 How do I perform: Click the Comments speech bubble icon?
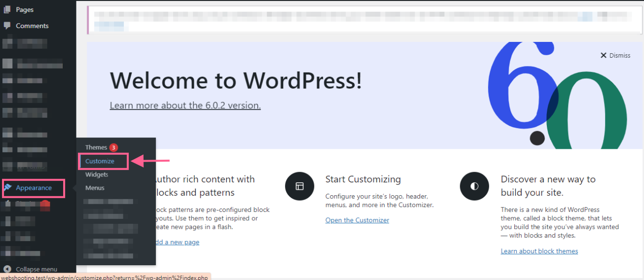[x=7, y=26]
